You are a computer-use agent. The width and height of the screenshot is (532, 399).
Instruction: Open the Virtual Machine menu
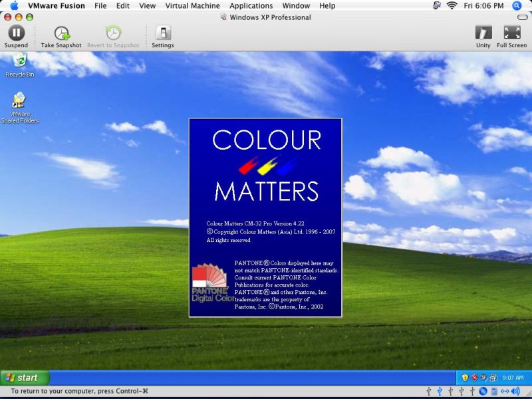pyautogui.click(x=192, y=6)
